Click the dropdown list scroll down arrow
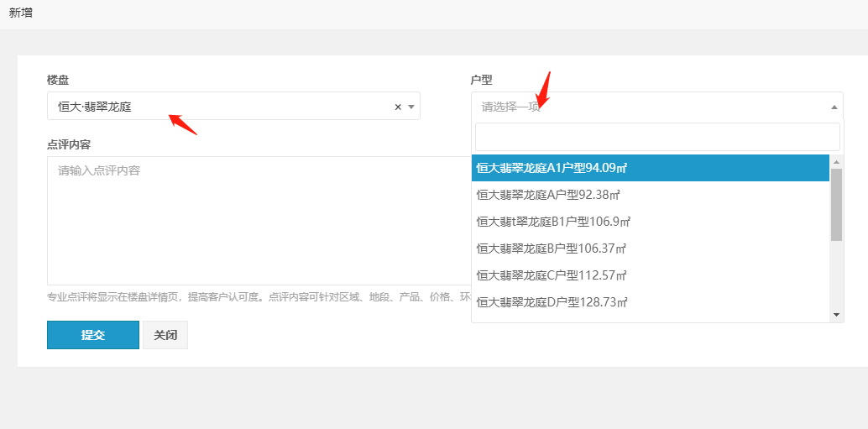Viewport: 868px width, 429px height. click(836, 315)
